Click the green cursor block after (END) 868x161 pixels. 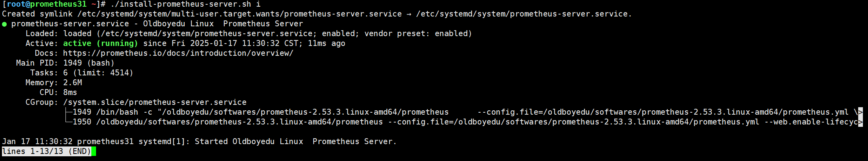click(94, 151)
